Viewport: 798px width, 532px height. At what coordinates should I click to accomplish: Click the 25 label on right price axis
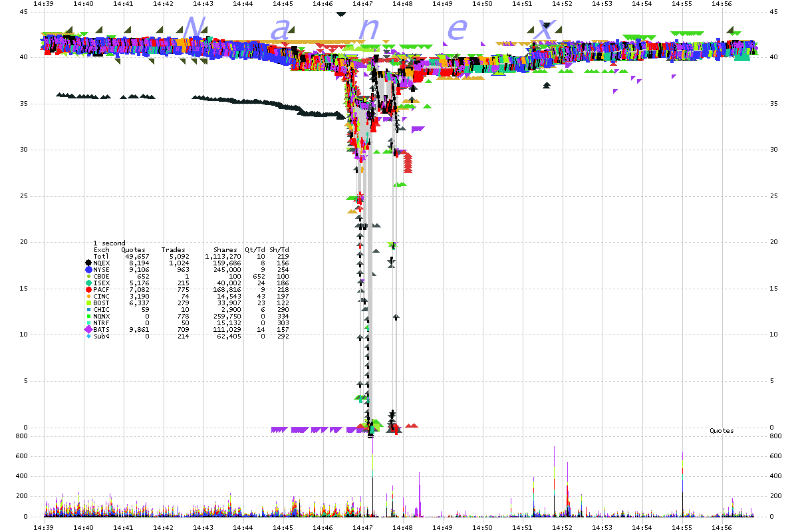point(773,196)
